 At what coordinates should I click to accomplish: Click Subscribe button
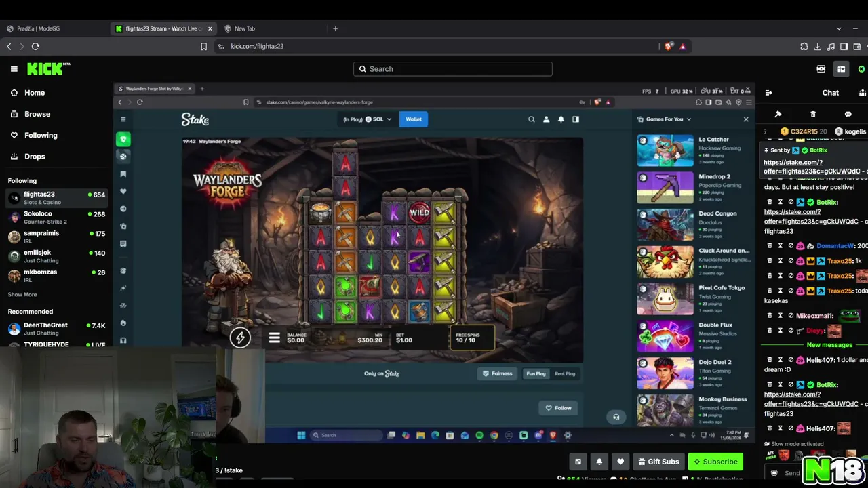pyautogui.click(x=715, y=462)
